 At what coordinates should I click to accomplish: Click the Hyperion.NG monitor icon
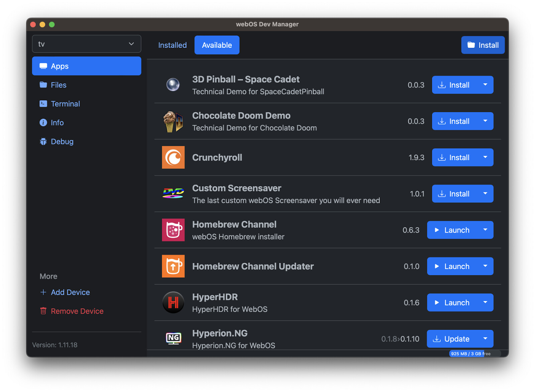point(173,338)
